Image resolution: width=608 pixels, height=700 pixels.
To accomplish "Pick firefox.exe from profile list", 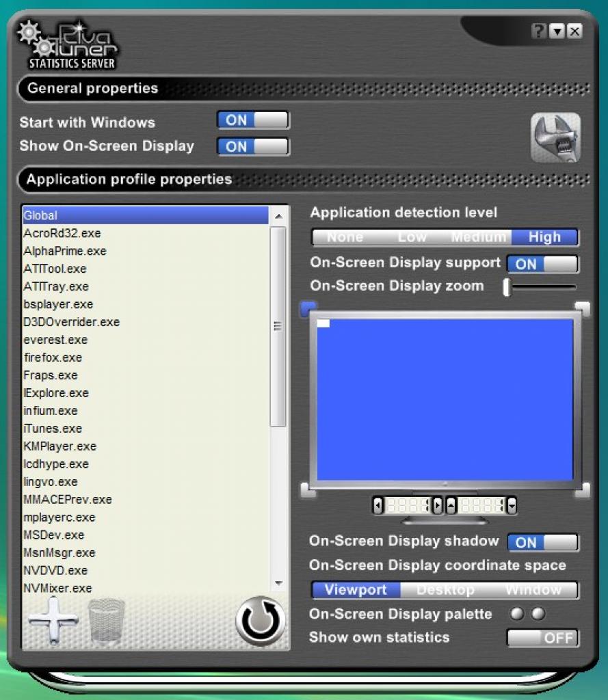I will [x=146, y=357].
